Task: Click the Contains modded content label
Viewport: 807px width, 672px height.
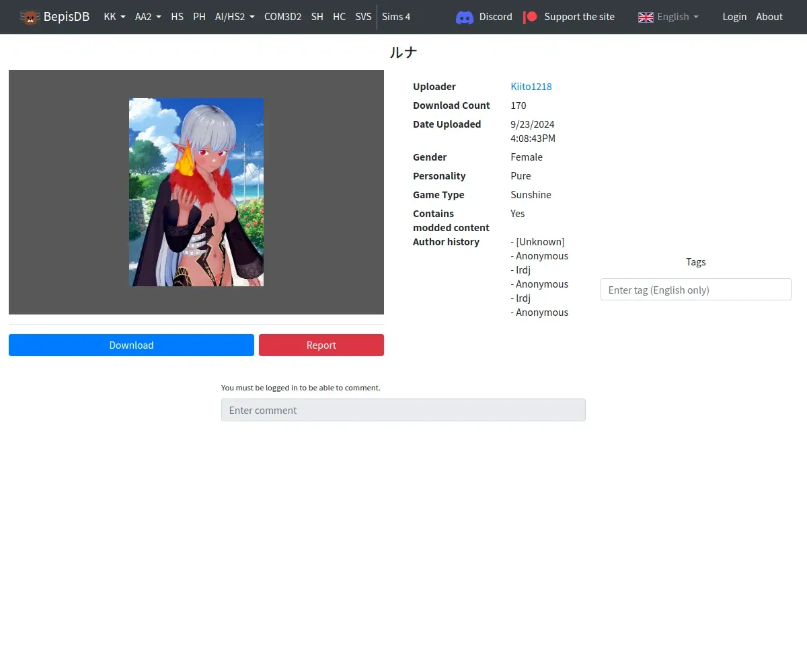Action: 451,220
